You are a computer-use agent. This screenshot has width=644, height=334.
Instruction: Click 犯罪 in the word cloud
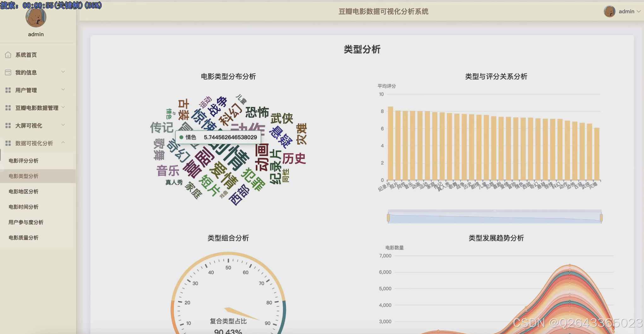[x=253, y=179]
